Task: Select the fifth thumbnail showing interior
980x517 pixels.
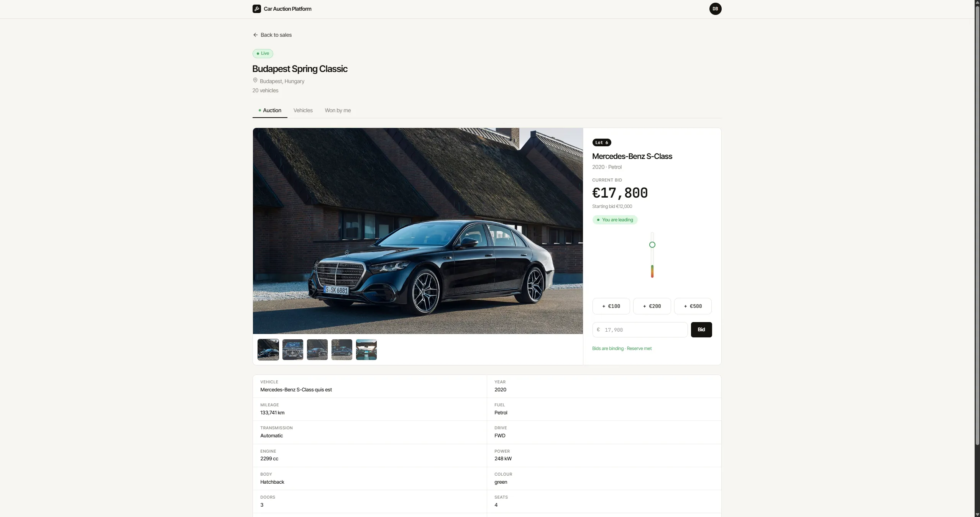Action: pyautogui.click(x=366, y=350)
